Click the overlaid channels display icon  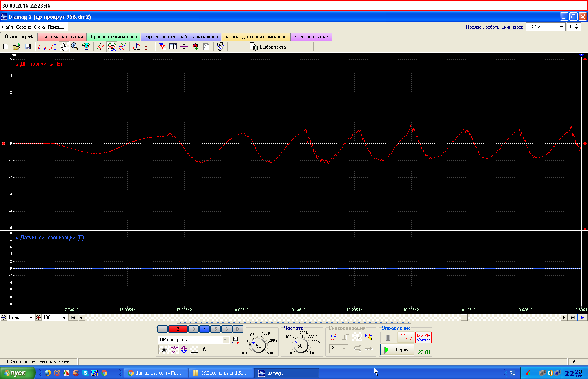pyautogui.click(x=100, y=47)
